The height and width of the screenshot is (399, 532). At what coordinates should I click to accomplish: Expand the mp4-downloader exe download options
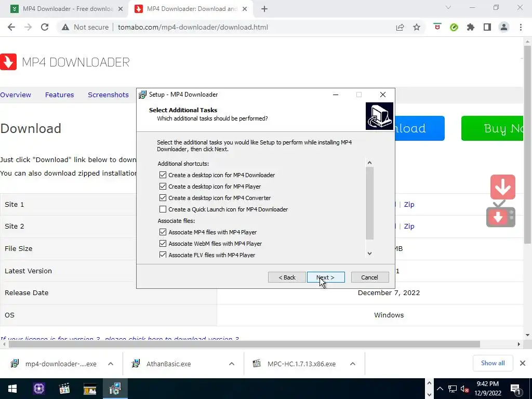111,364
